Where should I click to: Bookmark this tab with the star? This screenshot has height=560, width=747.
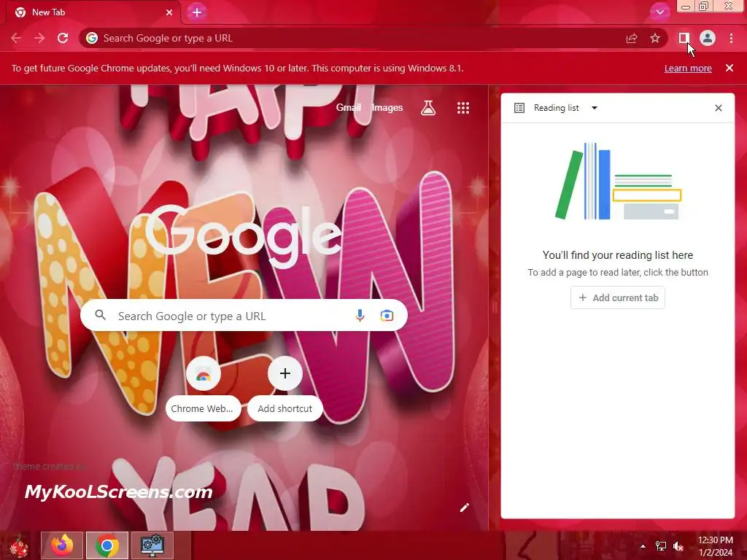(655, 38)
